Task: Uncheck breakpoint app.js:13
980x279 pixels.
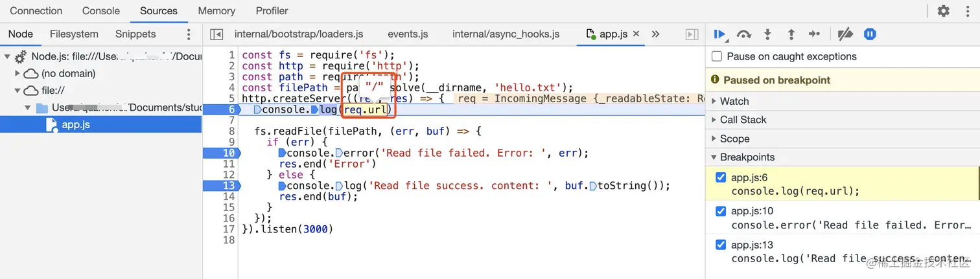Action: coord(721,245)
